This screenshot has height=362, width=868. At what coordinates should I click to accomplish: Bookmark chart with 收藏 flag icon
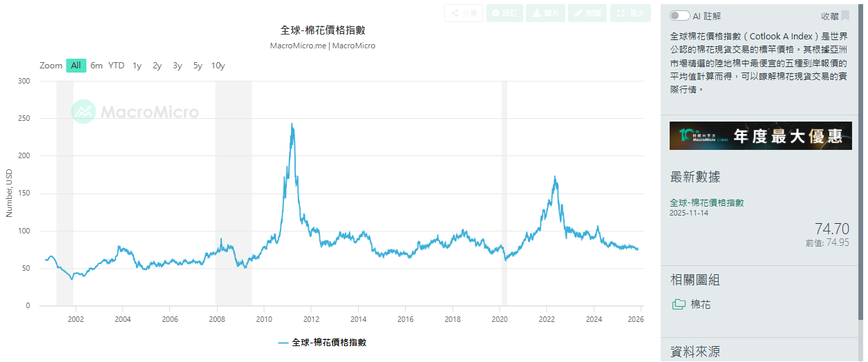[x=845, y=16]
